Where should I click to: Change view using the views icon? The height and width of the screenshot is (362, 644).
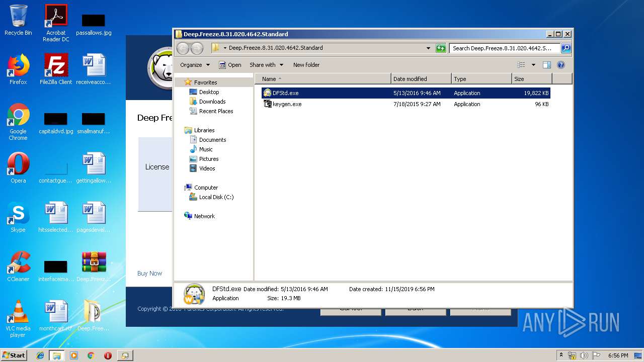[x=521, y=65]
